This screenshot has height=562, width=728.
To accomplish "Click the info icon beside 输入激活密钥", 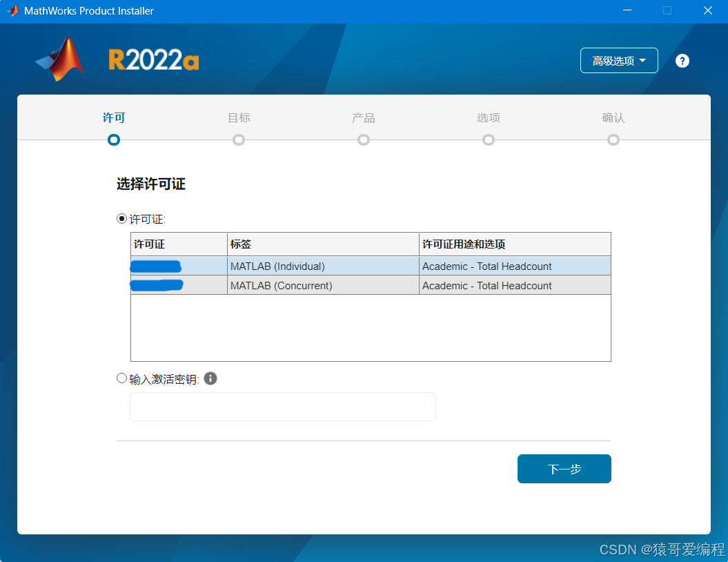I will coord(210,378).
